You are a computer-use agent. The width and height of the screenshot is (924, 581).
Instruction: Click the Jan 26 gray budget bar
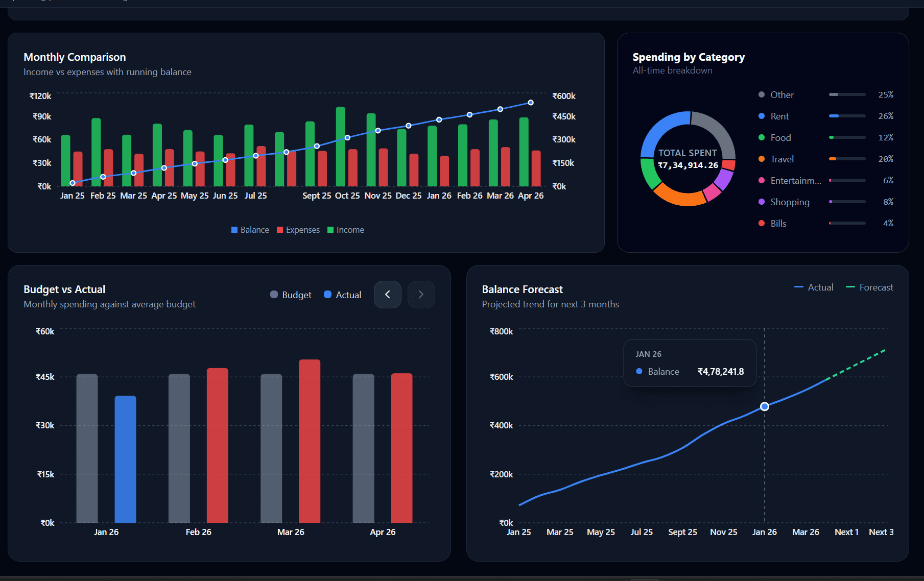tap(87, 448)
